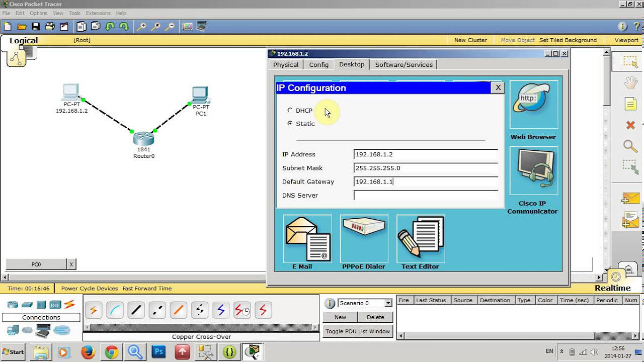The image size is (644, 362).
Task: Expand the Scenario 0 dropdown
Action: pyautogui.click(x=388, y=303)
